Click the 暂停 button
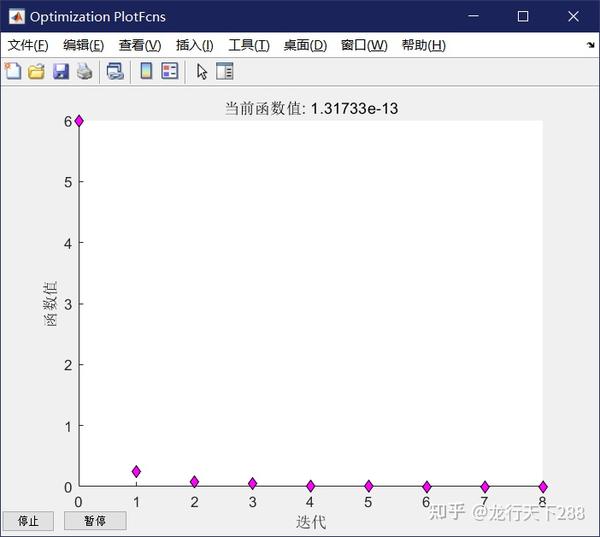This screenshot has height=537, width=600. click(x=95, y=521)
